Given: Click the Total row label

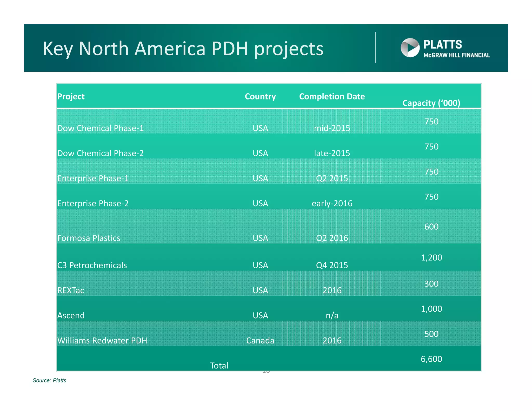Looking at the screenshot, I should coord(219,366).
